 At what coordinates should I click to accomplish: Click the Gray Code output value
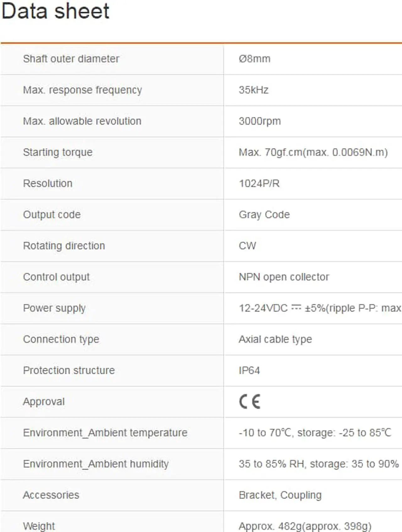pos(264,215)
